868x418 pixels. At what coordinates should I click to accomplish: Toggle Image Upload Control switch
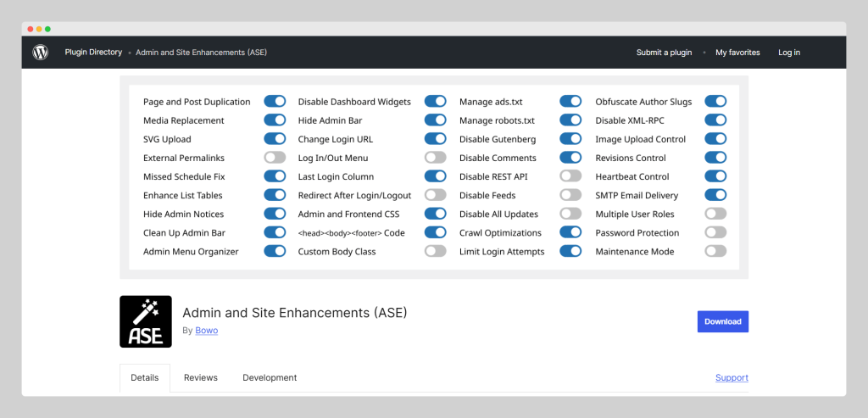click(x=715, y=139)
